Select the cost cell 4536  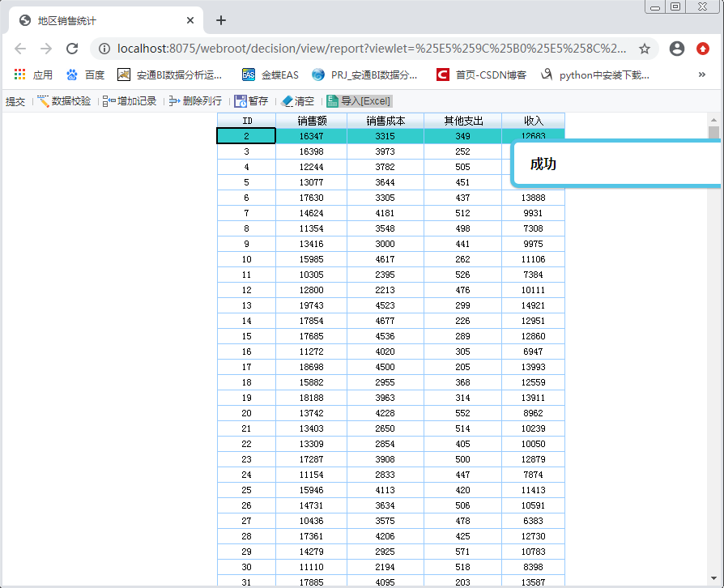point(385,336)
